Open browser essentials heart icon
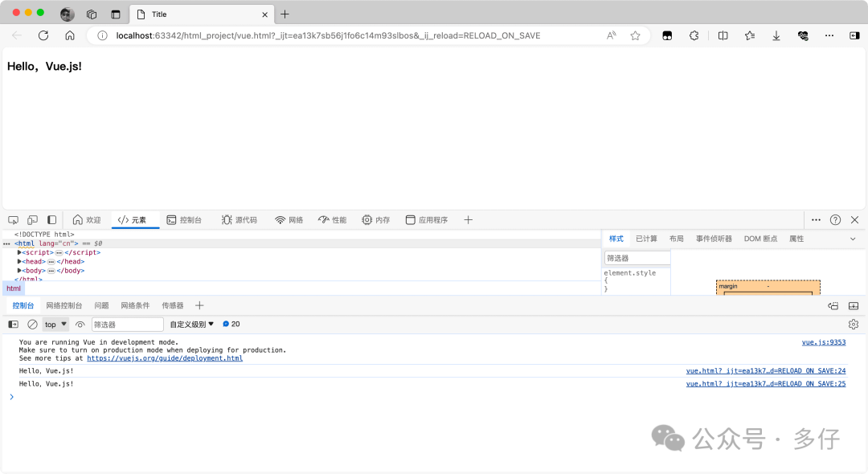This screenshot has width=868, height=474. click(x=803, y=35)
